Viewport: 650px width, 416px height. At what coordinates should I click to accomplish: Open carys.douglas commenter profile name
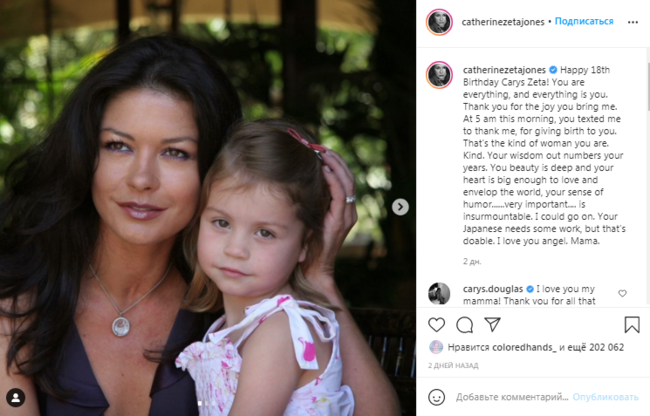click(493, 289)
